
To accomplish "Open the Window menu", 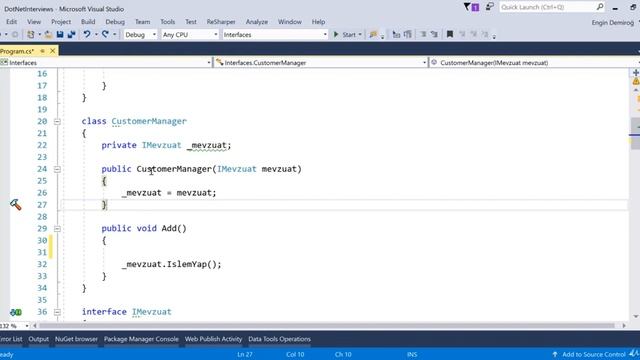I will (x=289, y=22).
